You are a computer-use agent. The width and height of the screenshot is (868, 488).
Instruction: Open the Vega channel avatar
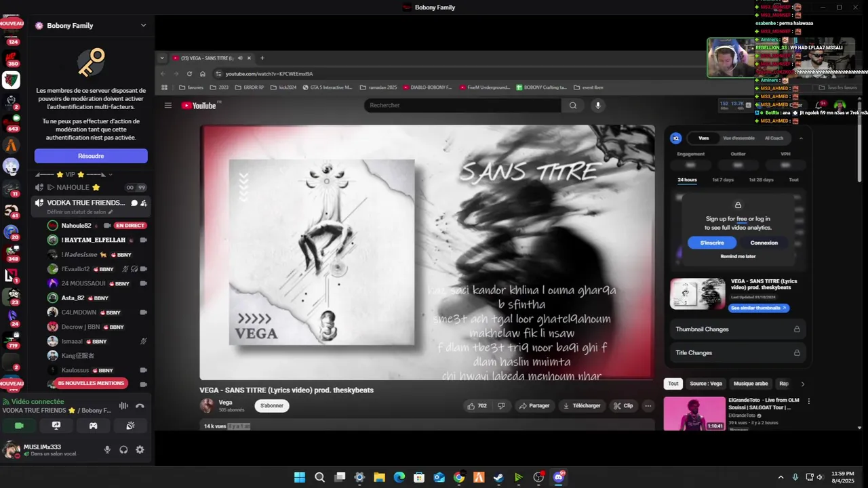pos(207,406)
